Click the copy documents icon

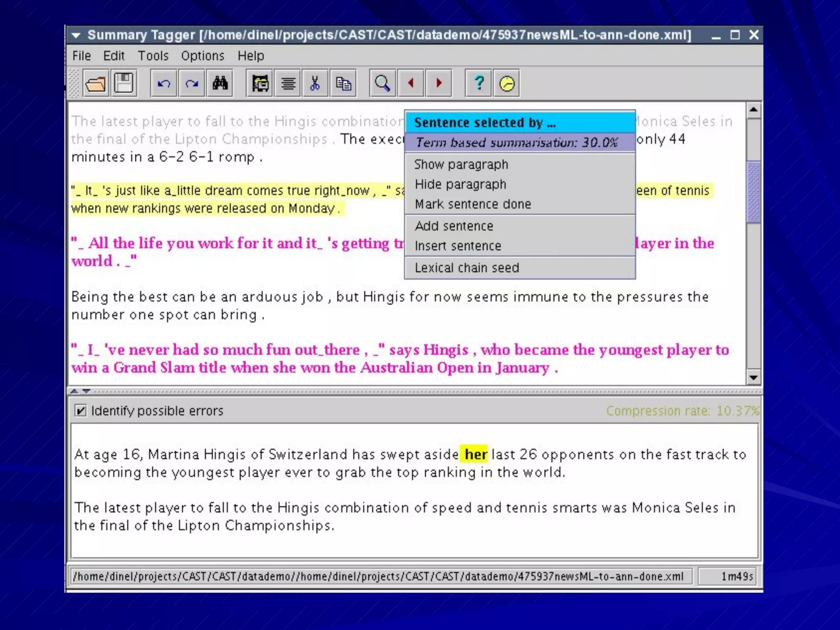tap(343, 84)
